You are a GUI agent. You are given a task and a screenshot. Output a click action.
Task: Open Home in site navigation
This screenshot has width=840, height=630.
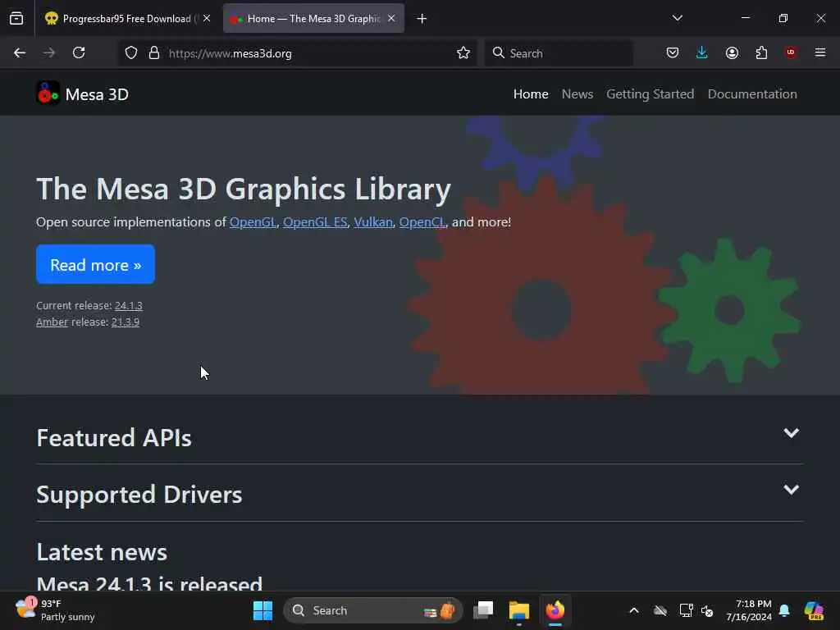coord(531,94)
